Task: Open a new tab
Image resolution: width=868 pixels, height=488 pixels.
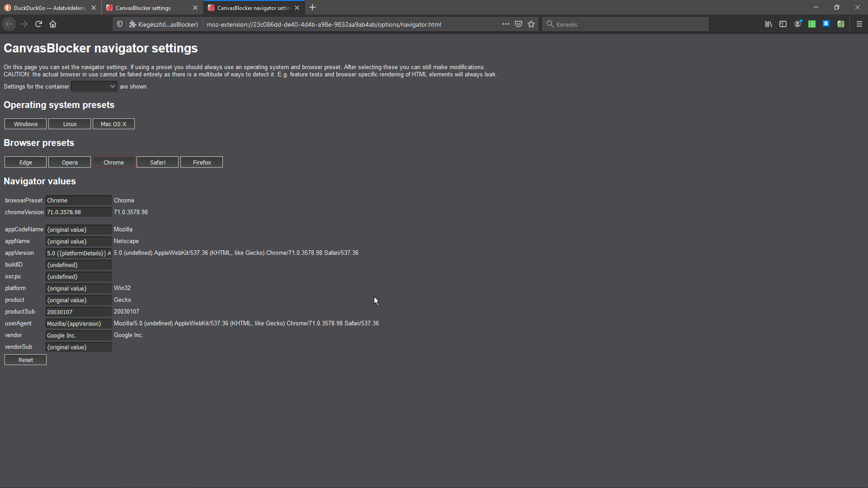Action: pyautogui.click(x=312, y=8)
